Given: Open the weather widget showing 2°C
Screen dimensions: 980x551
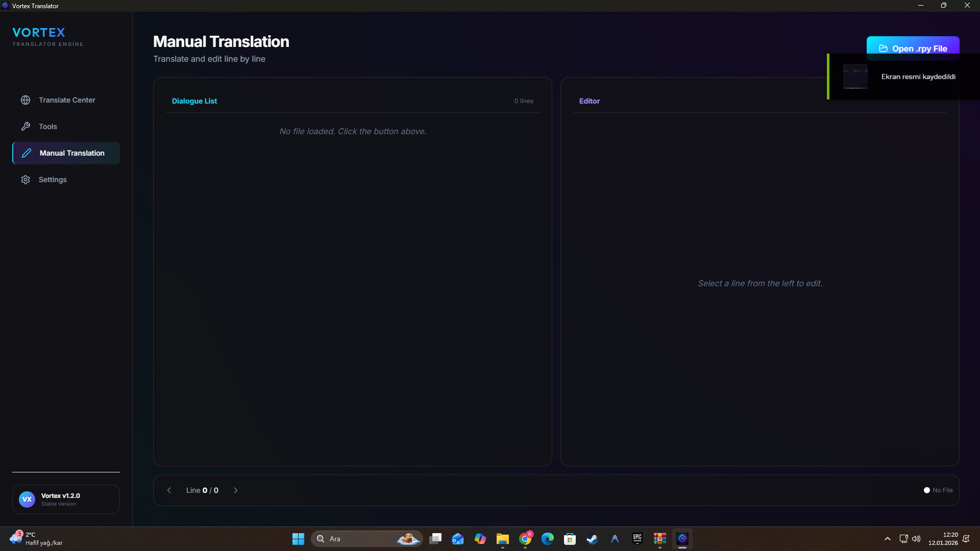Looking at the screenshot, I should 36,539.
